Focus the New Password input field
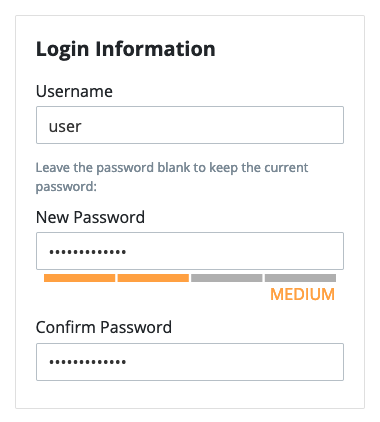 coord(190,251)
